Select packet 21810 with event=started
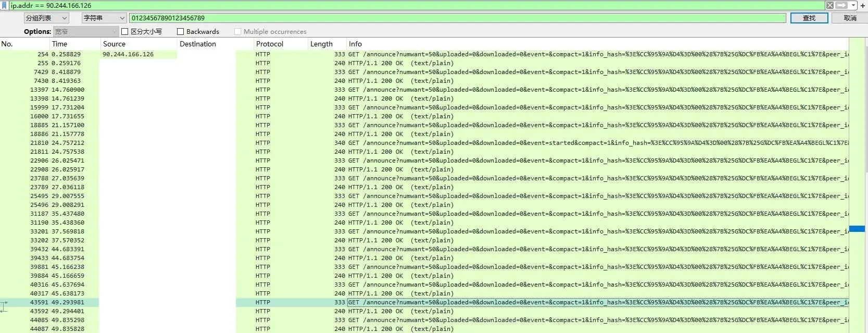The height and width of the screenshot is (333, 868). pos(424,143)
